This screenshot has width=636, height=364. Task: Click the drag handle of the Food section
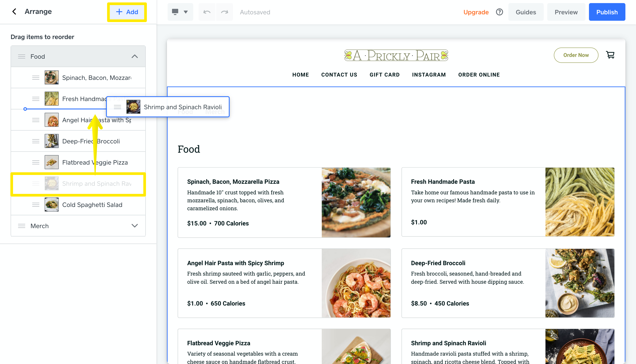(x=22, y=56)
